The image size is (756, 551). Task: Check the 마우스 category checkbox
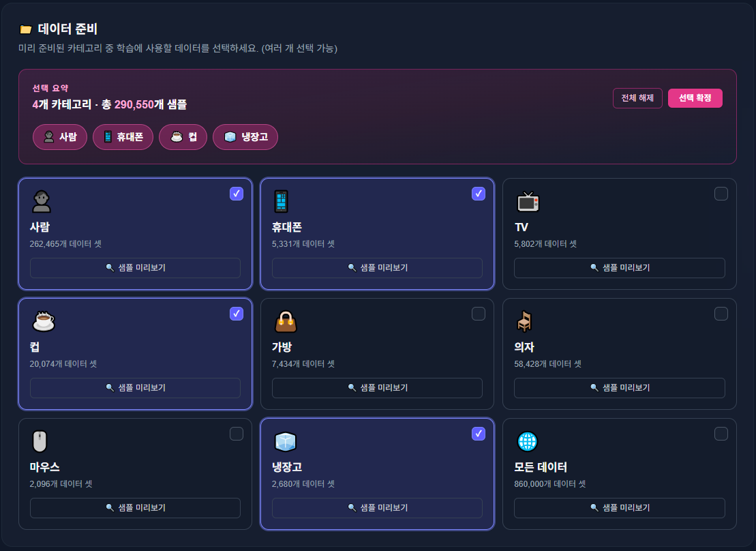coord(237,434)
